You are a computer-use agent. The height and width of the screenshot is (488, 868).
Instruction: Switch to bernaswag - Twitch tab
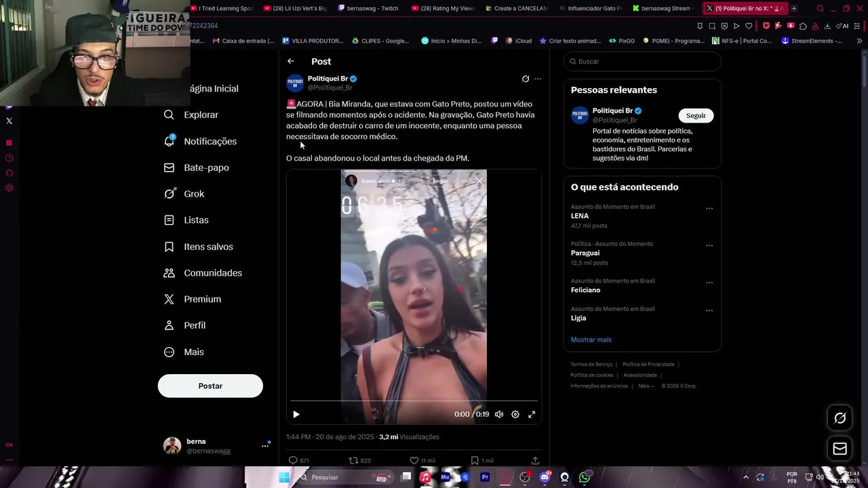coord(367,8)
